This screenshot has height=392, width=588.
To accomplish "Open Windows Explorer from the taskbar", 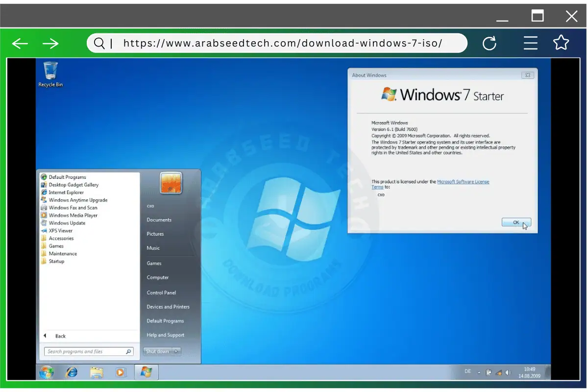I will 96,372.
